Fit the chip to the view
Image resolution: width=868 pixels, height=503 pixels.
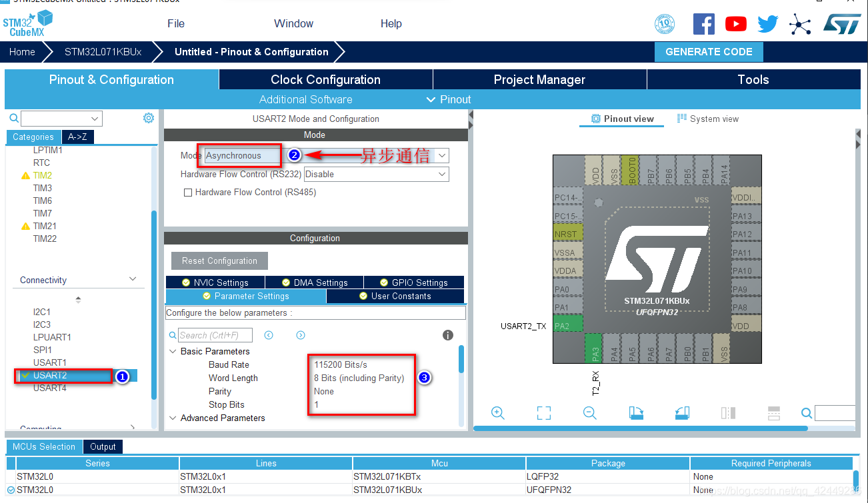tap(544, 413)
